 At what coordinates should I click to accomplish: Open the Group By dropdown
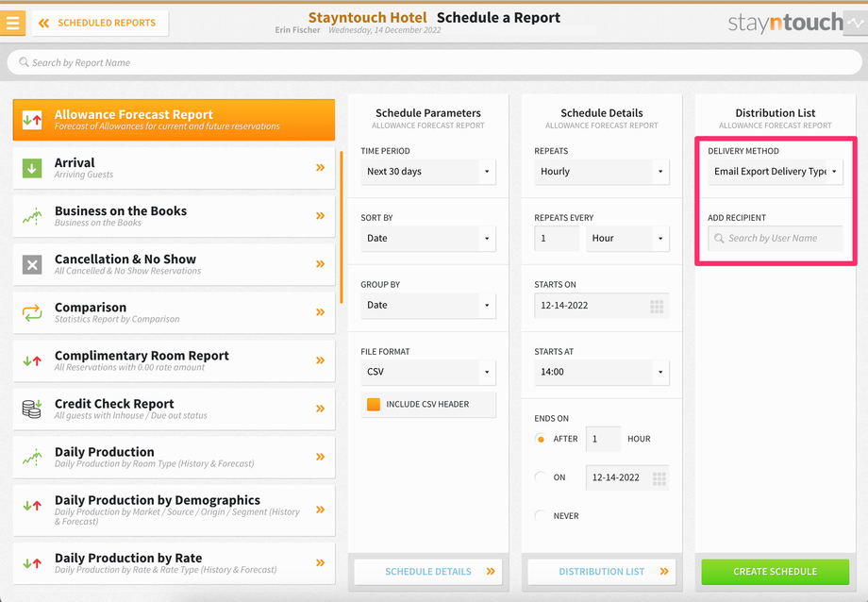coord(428,305)
